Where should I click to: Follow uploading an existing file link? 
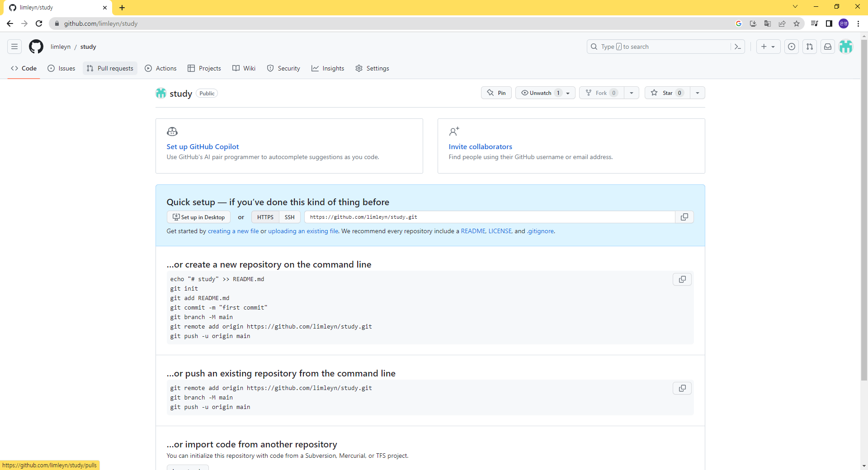click(x=303, y=231)
